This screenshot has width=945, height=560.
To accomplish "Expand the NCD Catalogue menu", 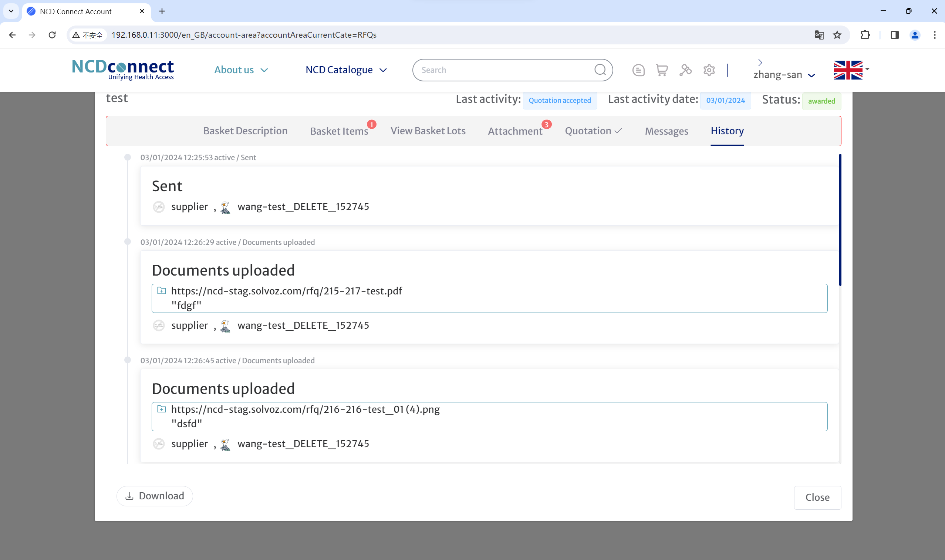I will tap(346, 70).
